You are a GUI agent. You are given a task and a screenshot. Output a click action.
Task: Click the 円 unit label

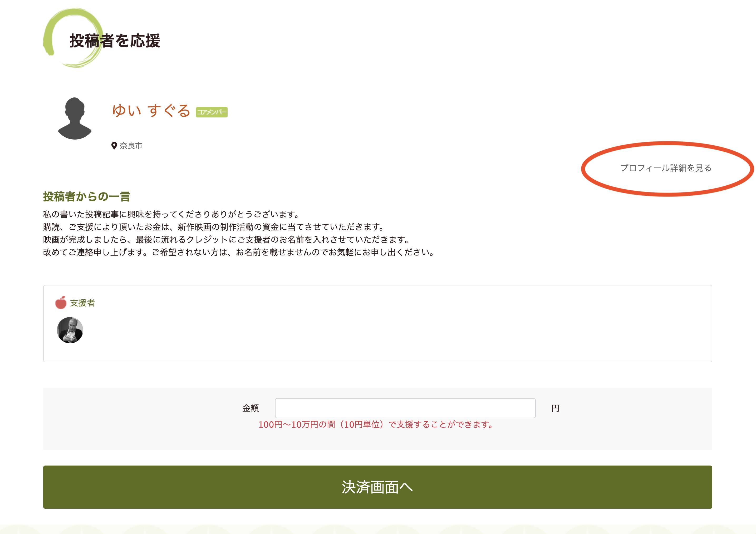(x=555, y=408)
